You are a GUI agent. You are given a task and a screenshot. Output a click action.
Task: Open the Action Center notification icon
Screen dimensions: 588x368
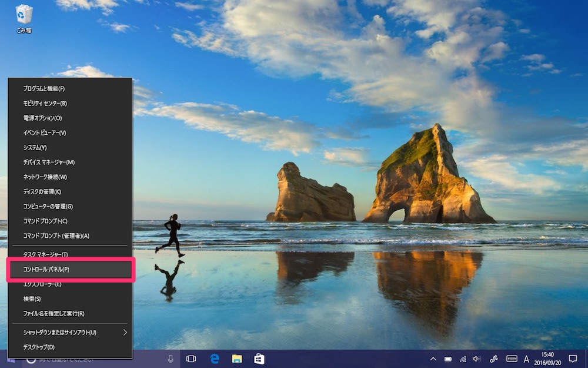pos(573,359)
